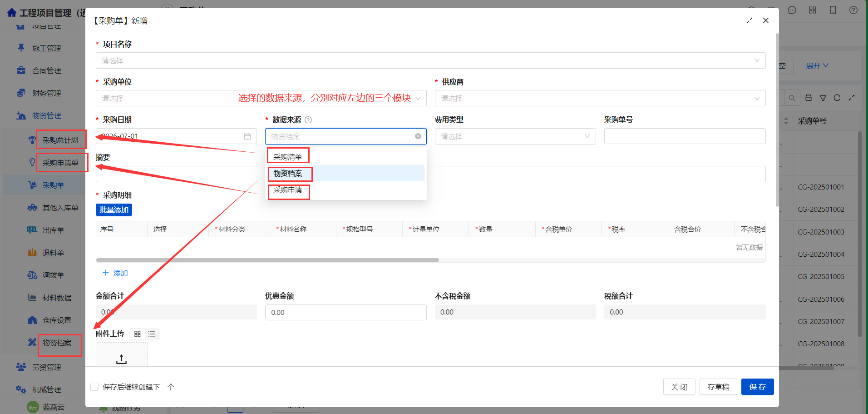Click the detail table horizontal scrollbar
Image resolution: width=868 pixels, height=414 pixels.
coord(267,260)
